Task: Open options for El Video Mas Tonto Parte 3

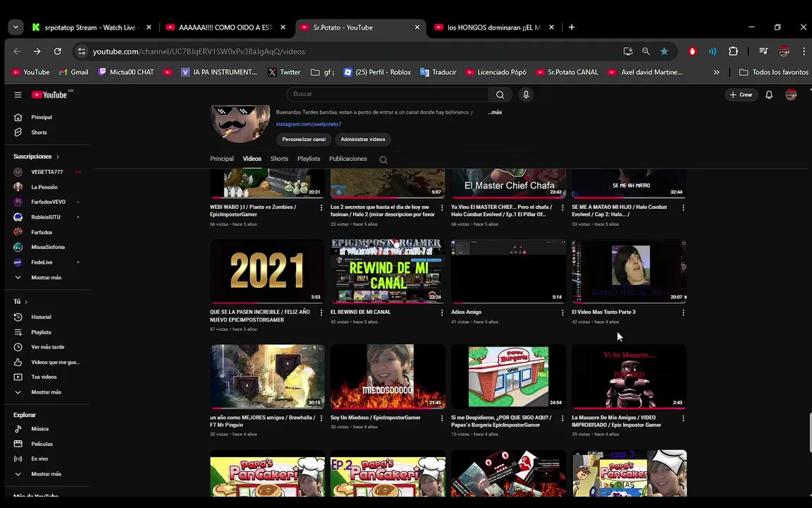Action: coord(683,313)
